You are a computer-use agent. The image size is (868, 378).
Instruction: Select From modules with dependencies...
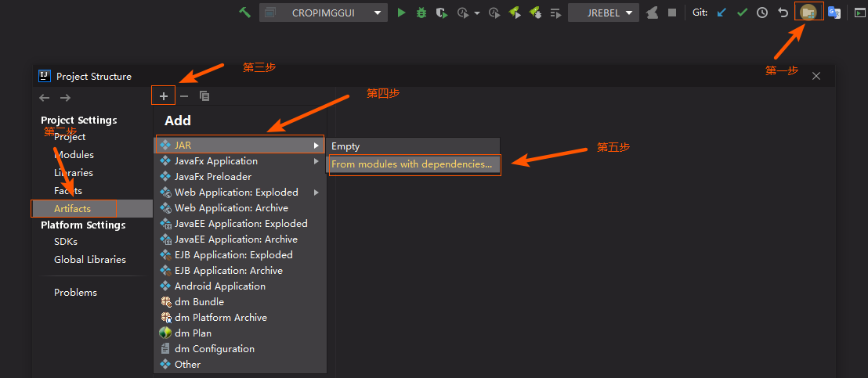[414, 164]
